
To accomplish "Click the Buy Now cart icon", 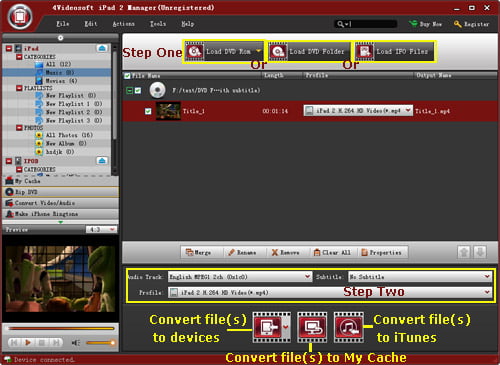I will (413, 24).
